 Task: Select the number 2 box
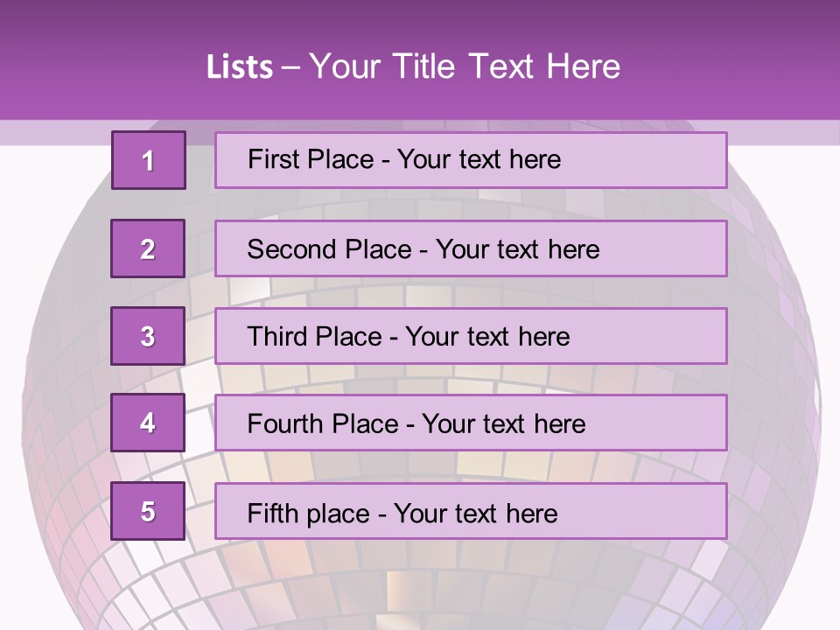point(148,248)
